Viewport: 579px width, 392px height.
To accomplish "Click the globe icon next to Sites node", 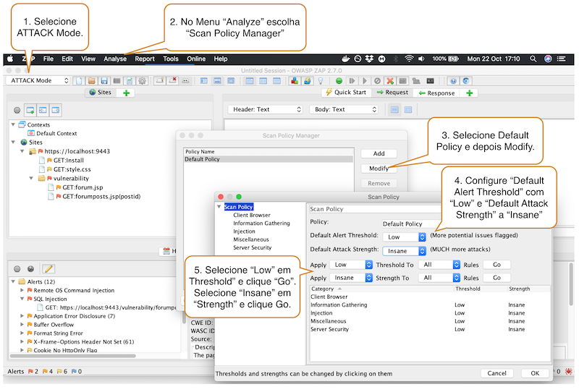I will 24,142.
